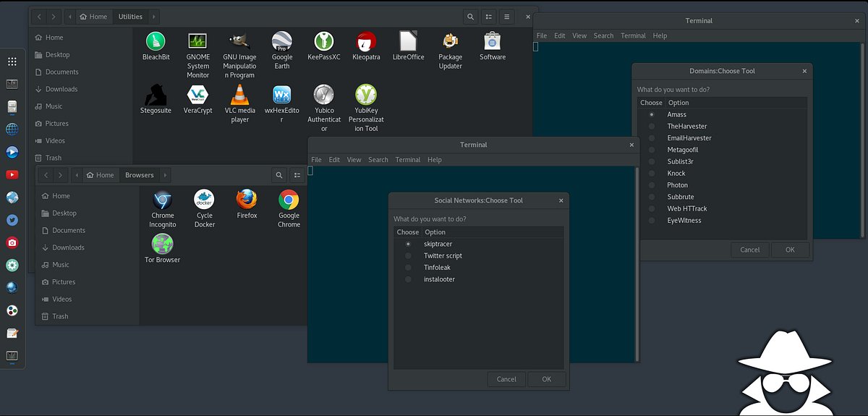The image size is (868, 416).
Task: Launch Google Earth Pro icon
Action: point(281,41)
